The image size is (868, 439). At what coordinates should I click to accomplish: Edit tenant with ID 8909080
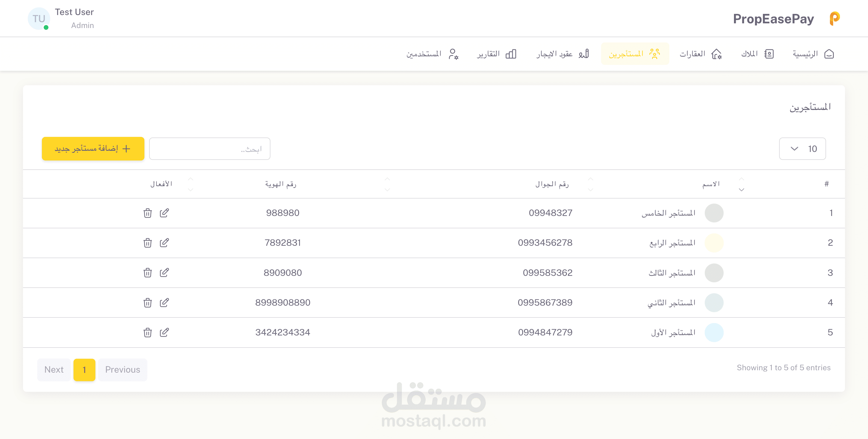tap(164, 272)
